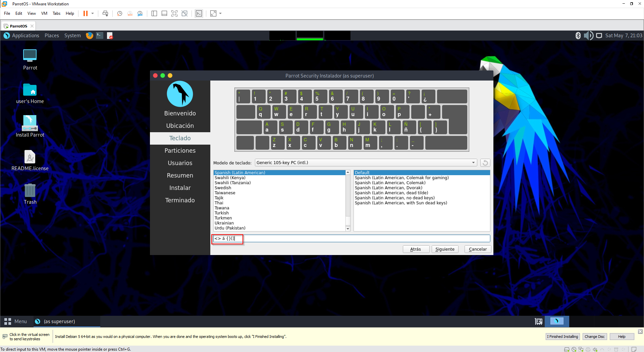This screenshot has width=644, height=352.
Task: Open the VMware Tabs menu
Action: click(57, 13)
